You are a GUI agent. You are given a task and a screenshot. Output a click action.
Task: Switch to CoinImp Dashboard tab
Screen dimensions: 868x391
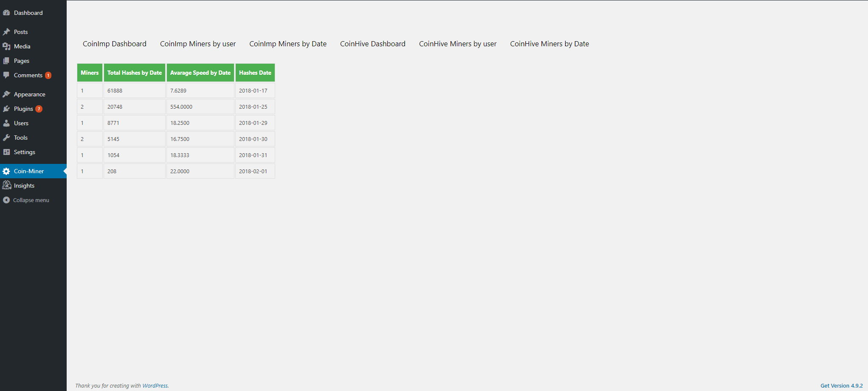pyautogui.click(x=115, y=44)
